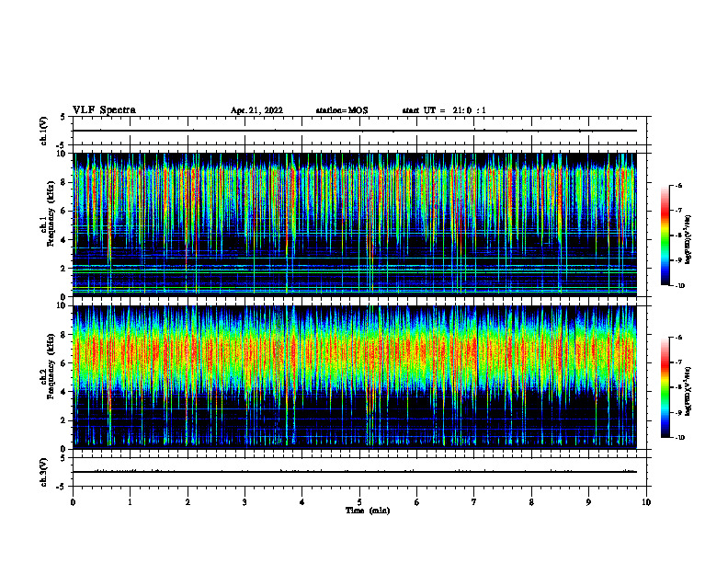Click the "6" kHz tick on ch.2 frequency axis

64,363
